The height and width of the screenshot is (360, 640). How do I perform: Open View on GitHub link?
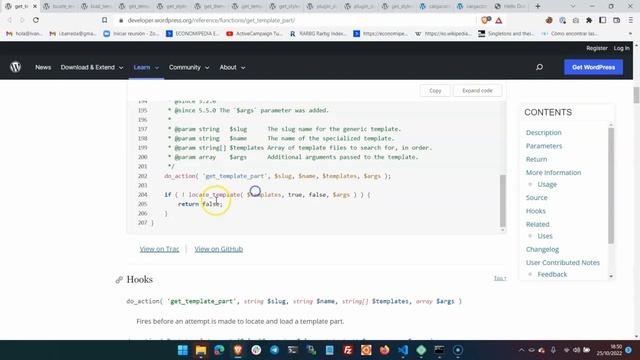(x=218, y=249)
